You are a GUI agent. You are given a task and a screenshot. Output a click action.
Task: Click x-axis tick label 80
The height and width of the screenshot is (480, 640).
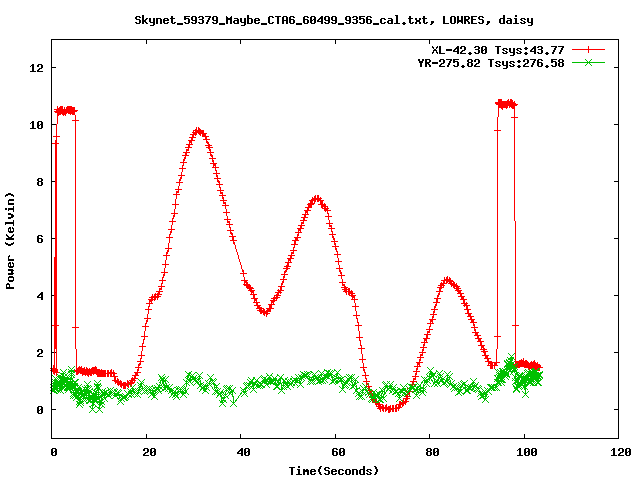433,452
